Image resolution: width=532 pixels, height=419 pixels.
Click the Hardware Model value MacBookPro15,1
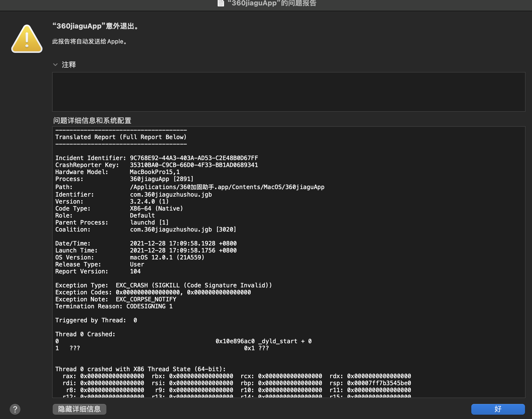155,172
